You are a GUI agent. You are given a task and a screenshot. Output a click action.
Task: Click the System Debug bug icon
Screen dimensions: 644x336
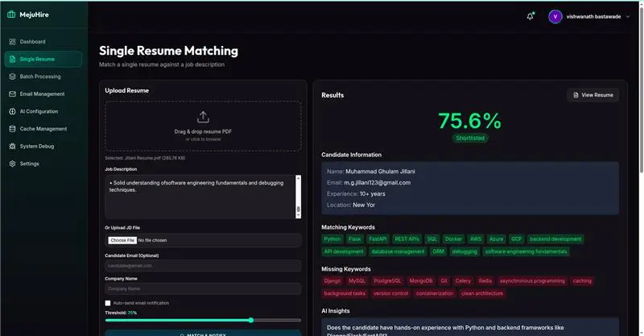(12, 146)
